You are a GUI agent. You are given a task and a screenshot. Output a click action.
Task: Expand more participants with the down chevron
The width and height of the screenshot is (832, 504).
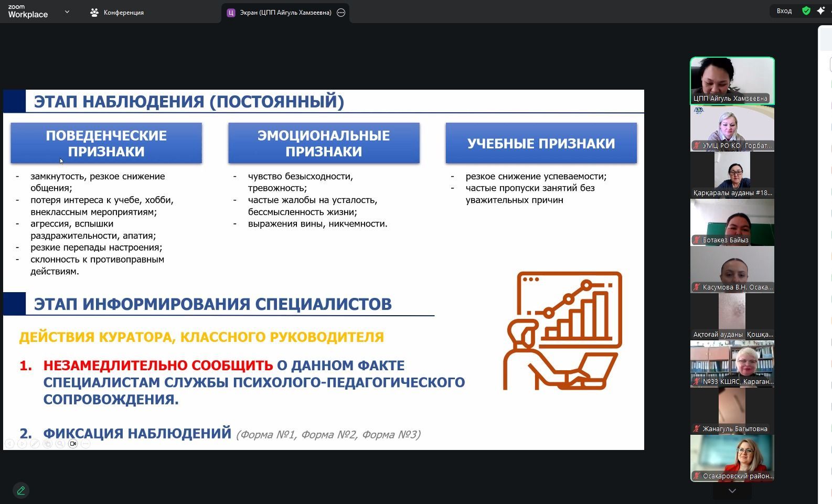tap(732, 491)
